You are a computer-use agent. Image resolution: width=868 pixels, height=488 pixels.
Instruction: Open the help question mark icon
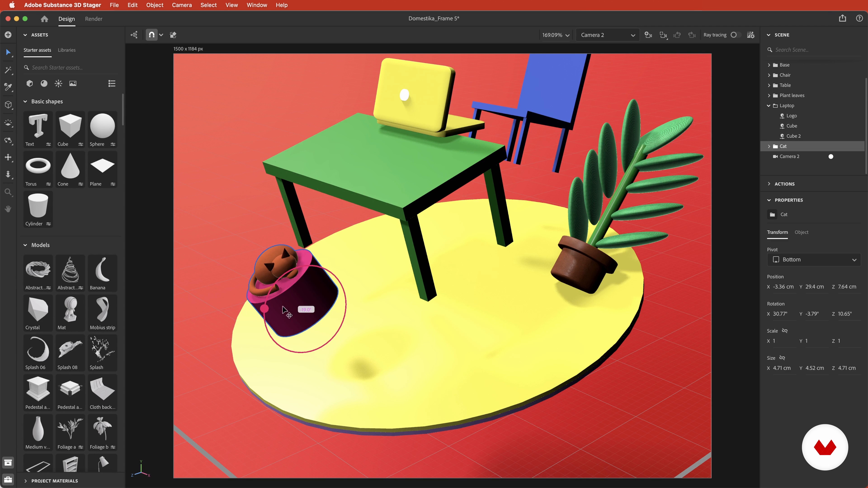859,18
